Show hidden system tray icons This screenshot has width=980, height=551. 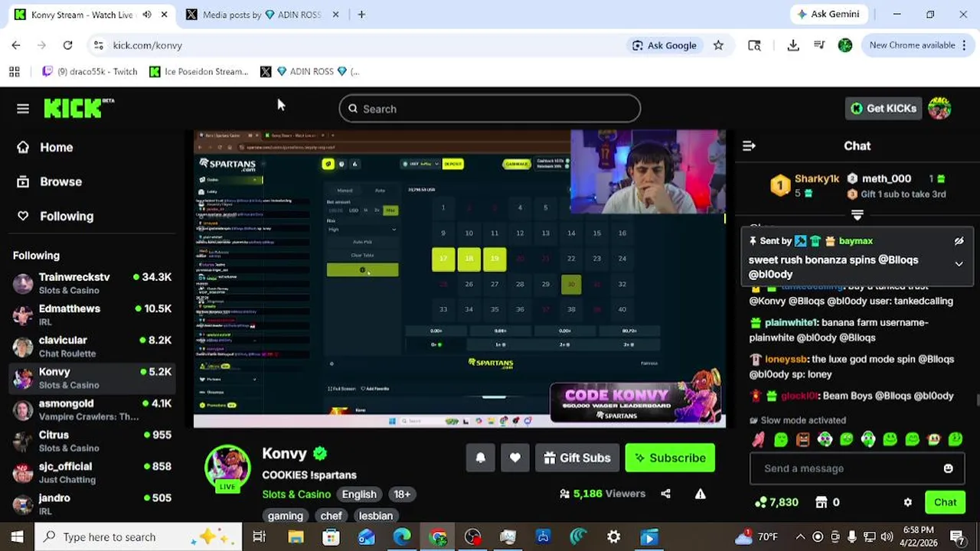pos(800,537)
